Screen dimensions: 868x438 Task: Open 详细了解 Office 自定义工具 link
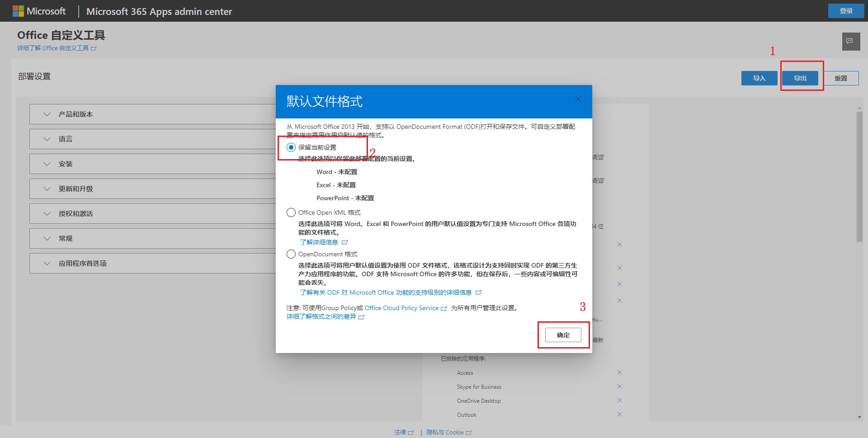pos(57,48)
